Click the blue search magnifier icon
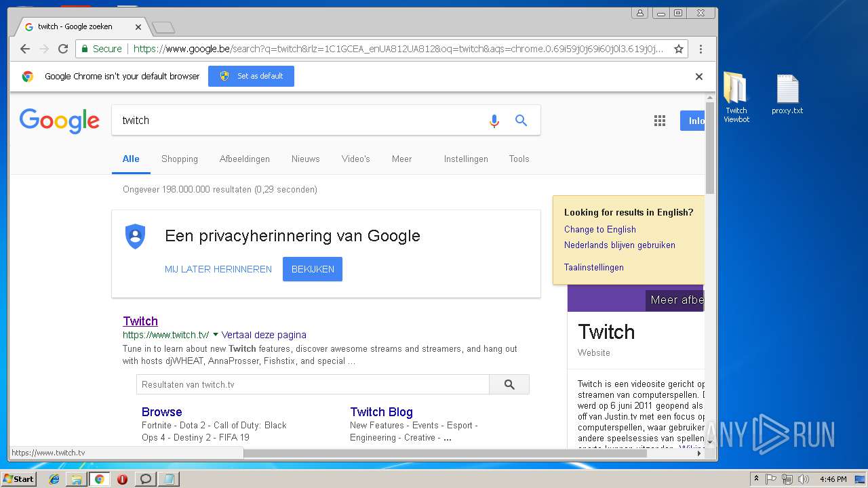 pos(521,120)
